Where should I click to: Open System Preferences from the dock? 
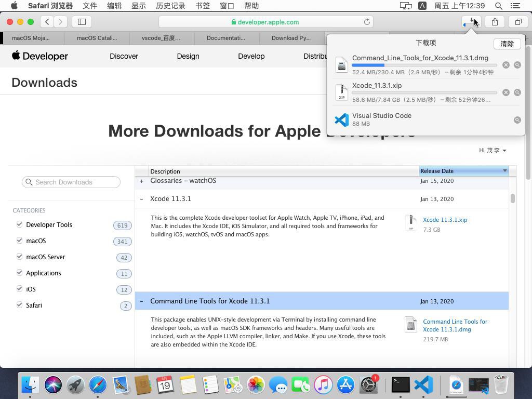368,385
